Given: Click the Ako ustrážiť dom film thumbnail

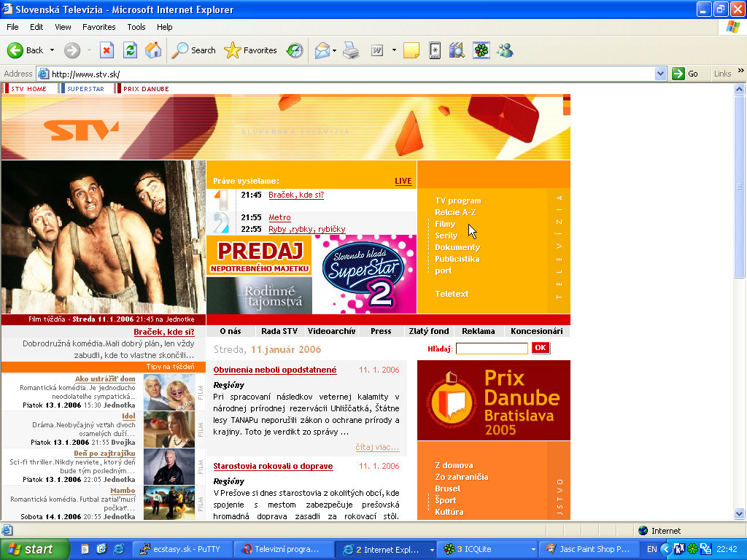Looking at the screenshot, I should point(169,392).
